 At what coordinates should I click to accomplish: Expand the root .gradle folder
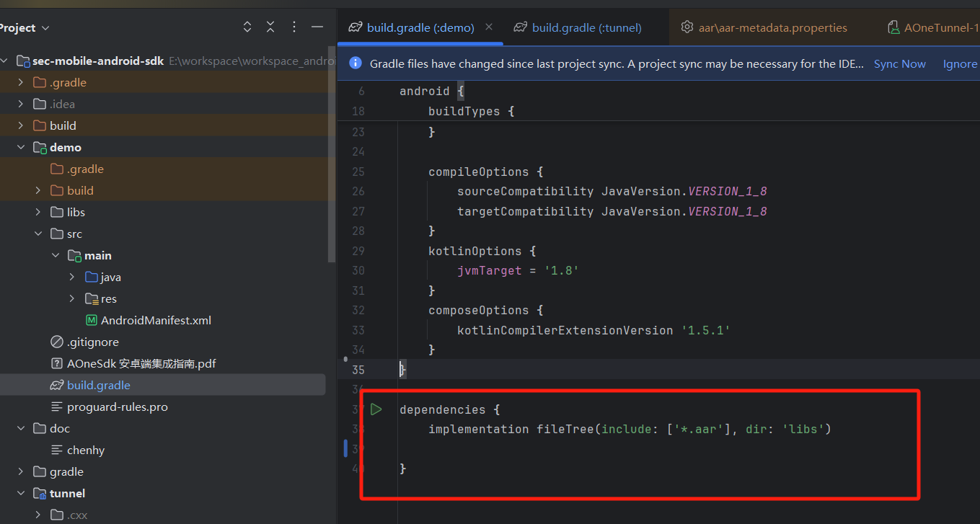point(21,83)
